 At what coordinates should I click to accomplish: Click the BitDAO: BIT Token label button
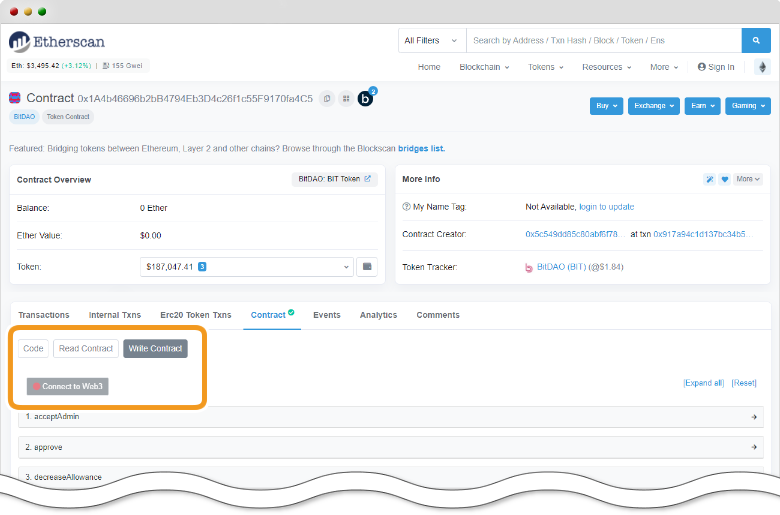coord(334,179)
